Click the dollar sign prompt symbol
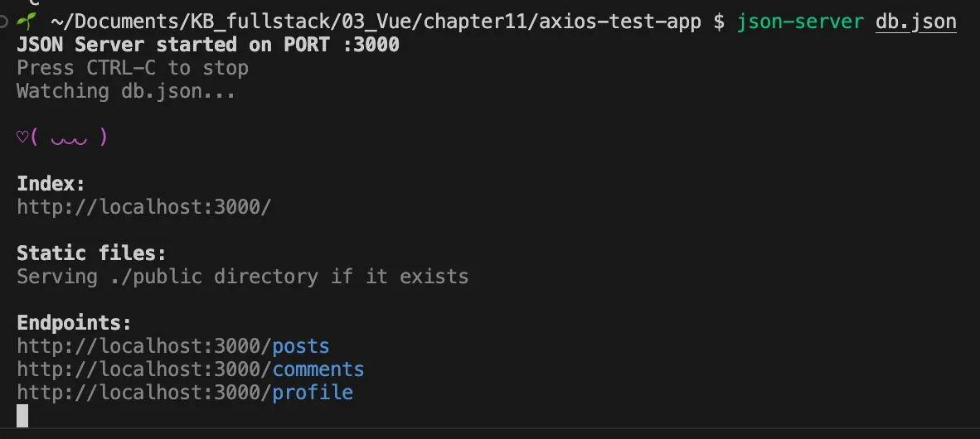Screen dimensions: 980x439 point(719,22)
